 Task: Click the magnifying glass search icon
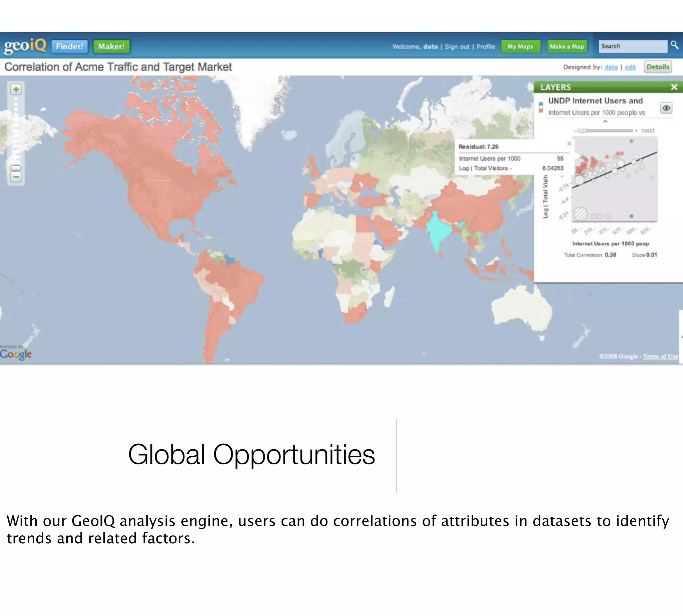[675, 45]
